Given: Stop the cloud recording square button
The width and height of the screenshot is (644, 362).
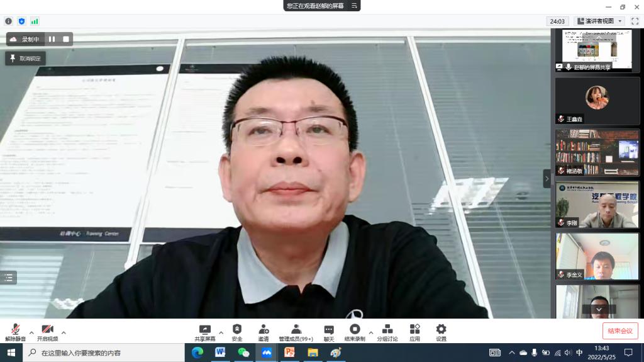Looking at the screenshot, I should pos(65,39).
